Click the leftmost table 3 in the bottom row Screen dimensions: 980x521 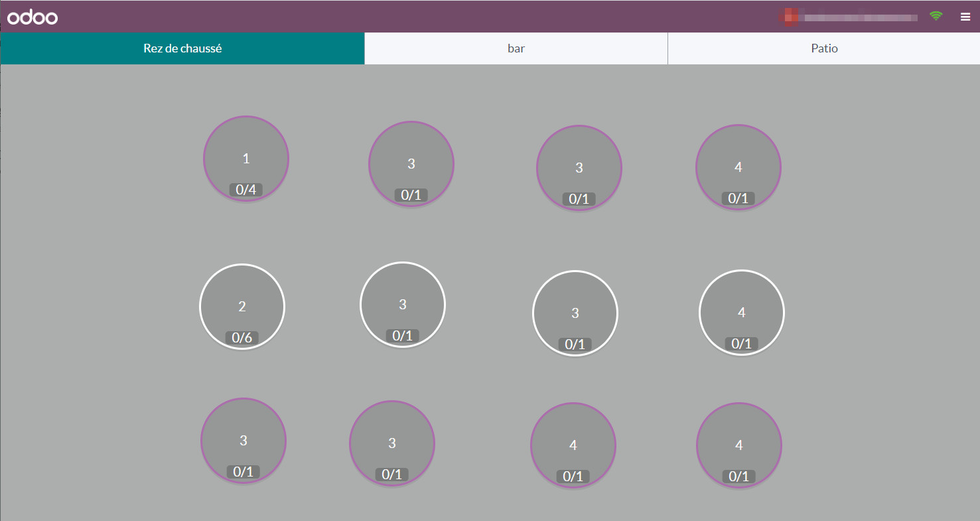(x=244, y=440)
